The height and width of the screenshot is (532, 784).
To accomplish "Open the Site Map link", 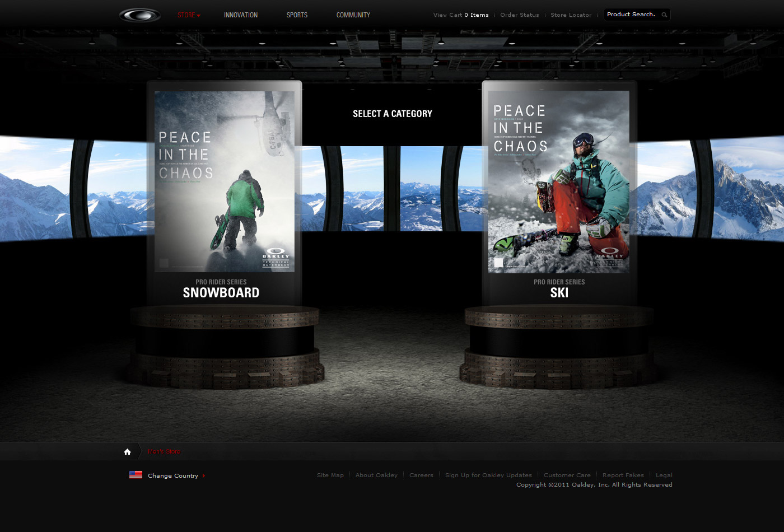I will (x=330, y=475).
